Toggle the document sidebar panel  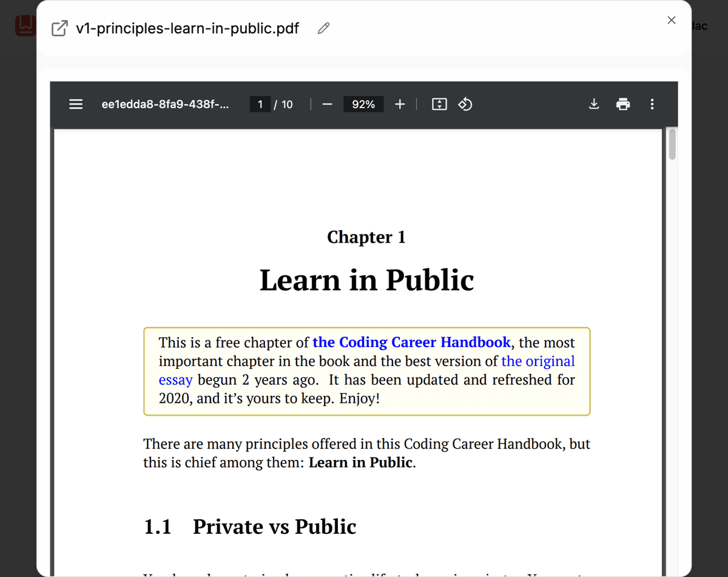tap(76, 104)
